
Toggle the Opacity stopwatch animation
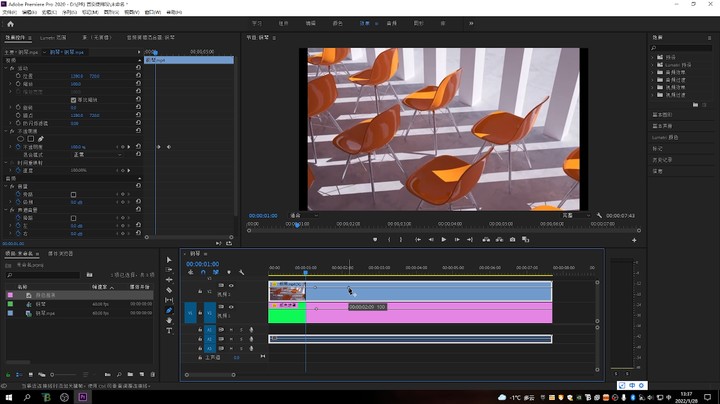pyautogui.click(x=18, y=147)
